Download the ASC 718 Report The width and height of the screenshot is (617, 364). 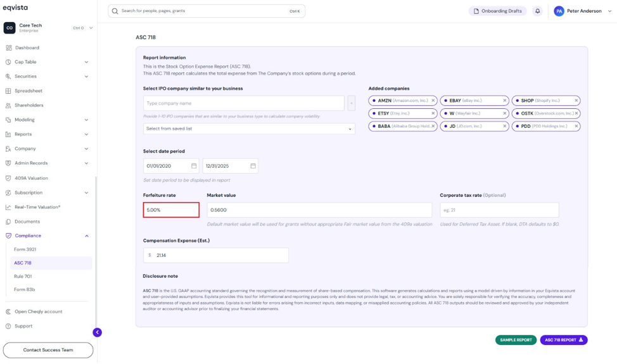click(564, 340)
